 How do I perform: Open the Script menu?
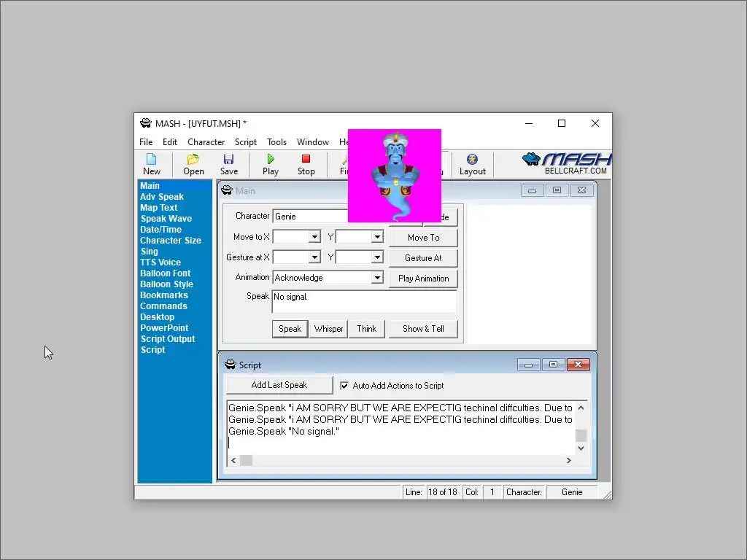245,142
